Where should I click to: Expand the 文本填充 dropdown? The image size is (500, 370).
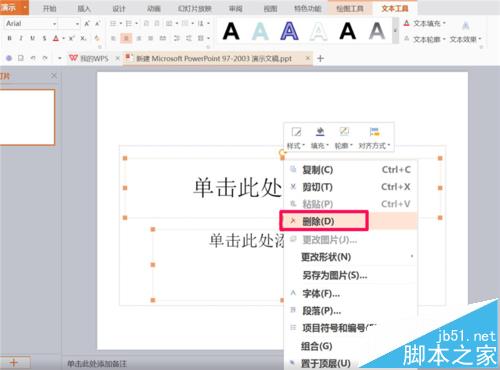click(444, 23)
